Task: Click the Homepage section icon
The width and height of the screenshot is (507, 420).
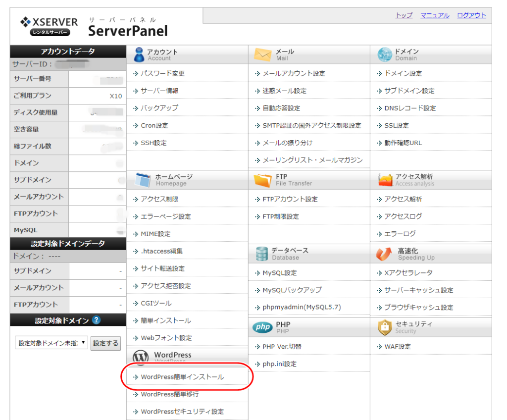Action: pos(143,180)
